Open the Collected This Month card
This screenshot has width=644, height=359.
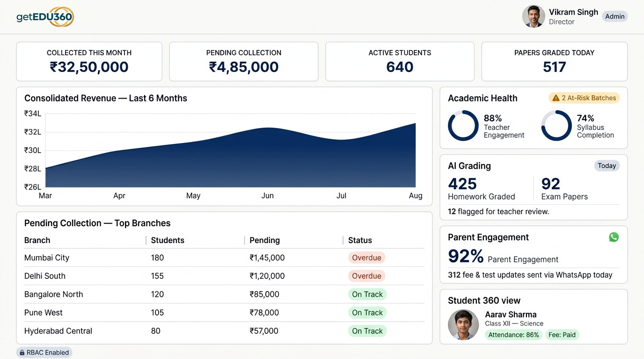click(x=89, y=61)
